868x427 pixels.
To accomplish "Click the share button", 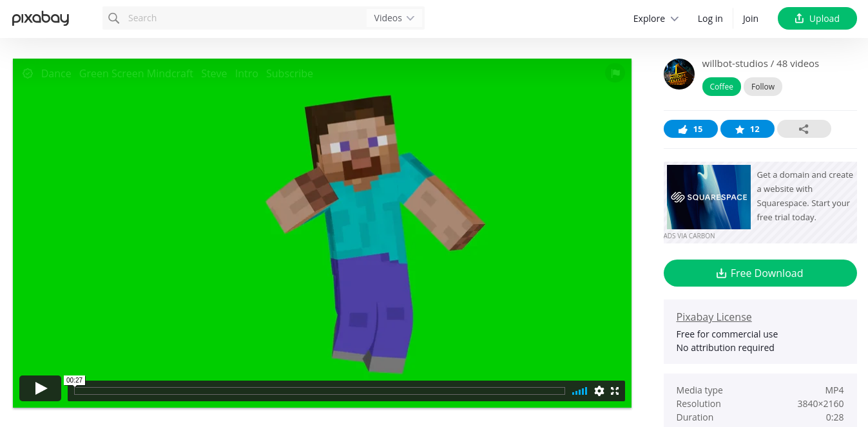I will (804, 129).
